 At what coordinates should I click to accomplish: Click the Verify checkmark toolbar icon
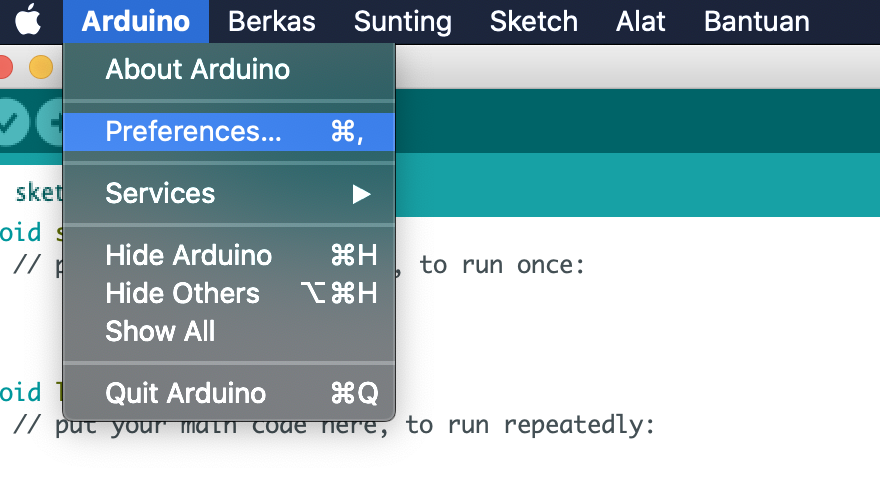pos(12,122)
